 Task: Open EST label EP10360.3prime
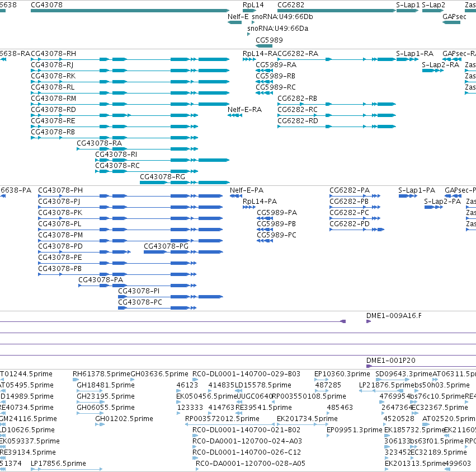(342, 374)
